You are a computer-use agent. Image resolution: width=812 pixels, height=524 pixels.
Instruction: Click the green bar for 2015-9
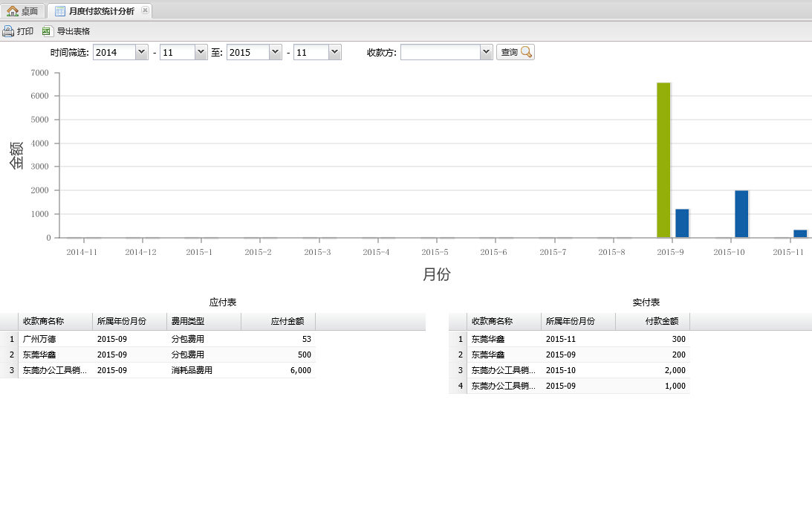663,160
